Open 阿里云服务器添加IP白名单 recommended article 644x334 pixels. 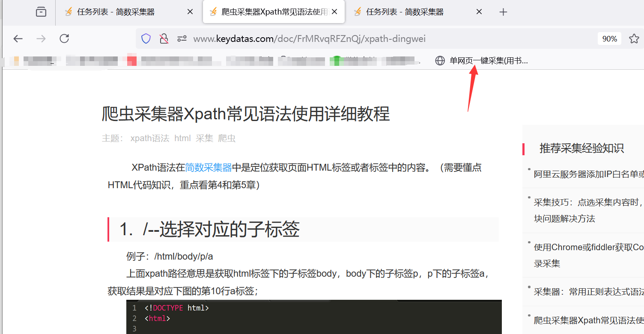point(589,174)
